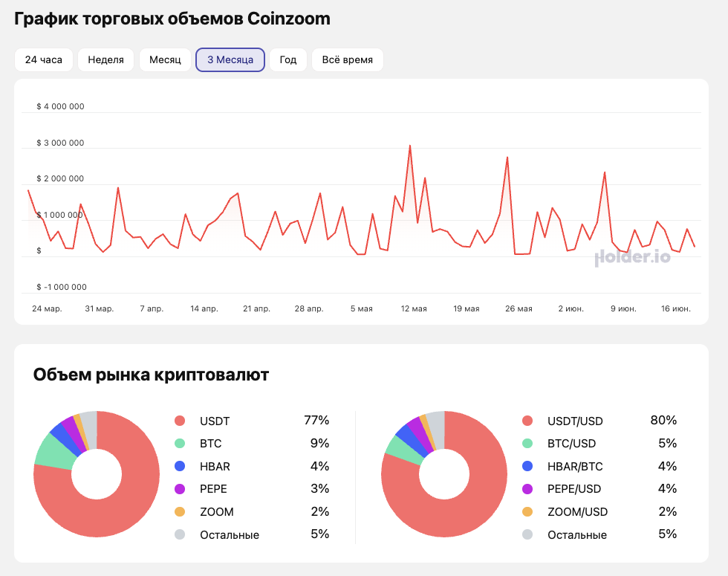Click the $ -1 000 000 axis label
This screenshot has width=728, height=576.
[x=62, y=287]
